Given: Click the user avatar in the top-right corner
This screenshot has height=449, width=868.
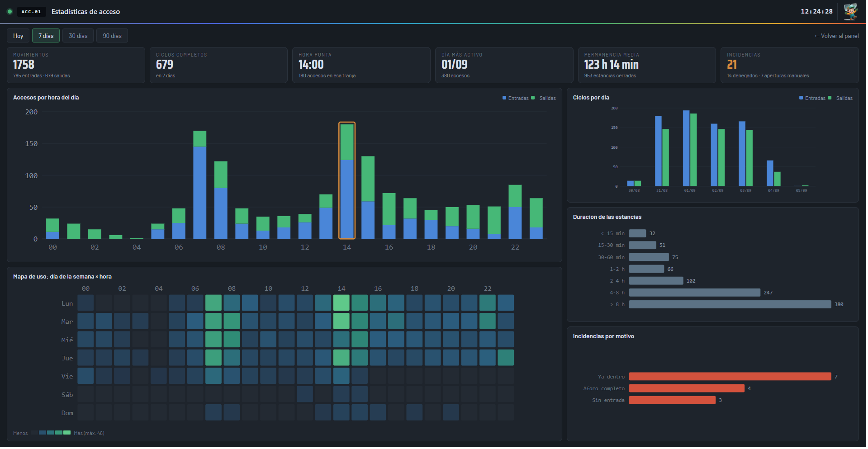Looking at the screenshot, I should click(x=851, y=11).
